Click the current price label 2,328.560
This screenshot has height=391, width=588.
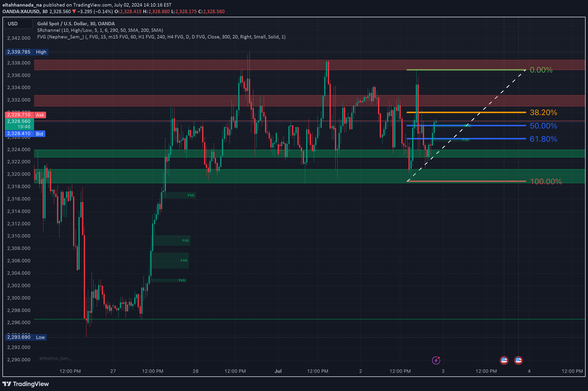[x=19, y=124]
